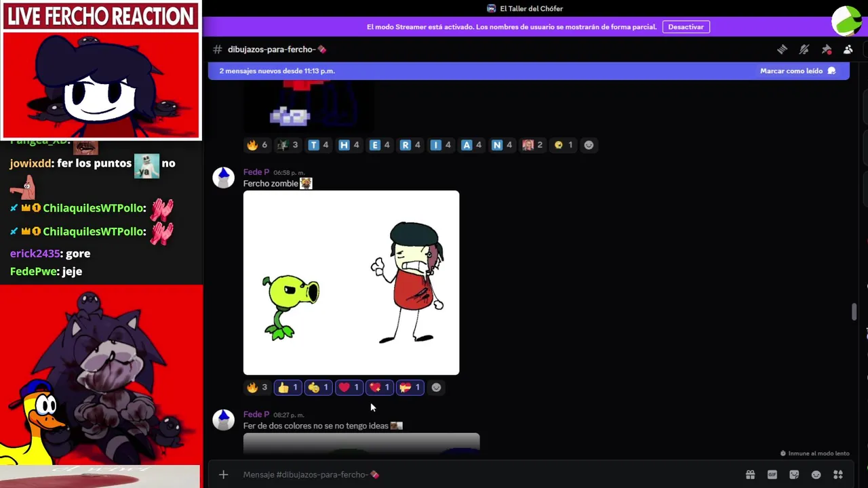Viewport: 868px width, 488px height.
Task: Open the emoji picker in message bar
Action: coord(816,474)
